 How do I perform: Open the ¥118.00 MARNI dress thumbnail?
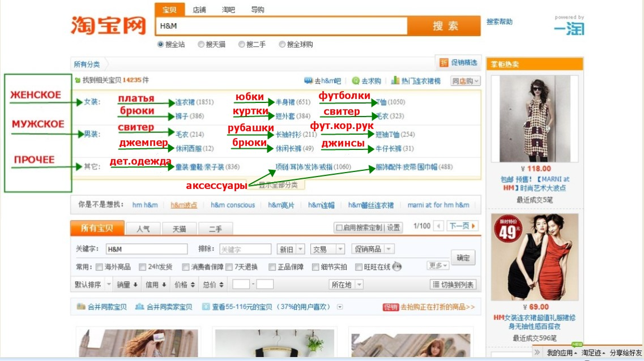click(534, 119)
